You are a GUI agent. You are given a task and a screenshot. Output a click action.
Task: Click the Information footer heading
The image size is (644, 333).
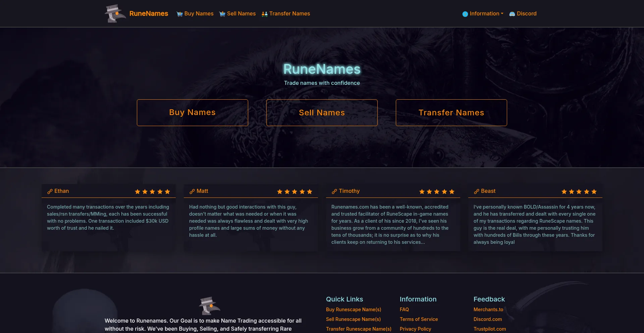point(418,299)
